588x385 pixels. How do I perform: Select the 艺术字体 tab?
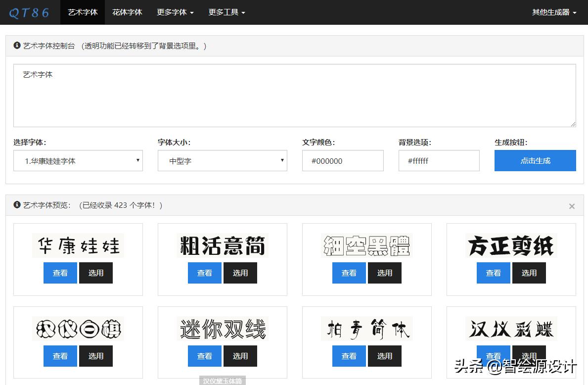click(x=83, y=12)
